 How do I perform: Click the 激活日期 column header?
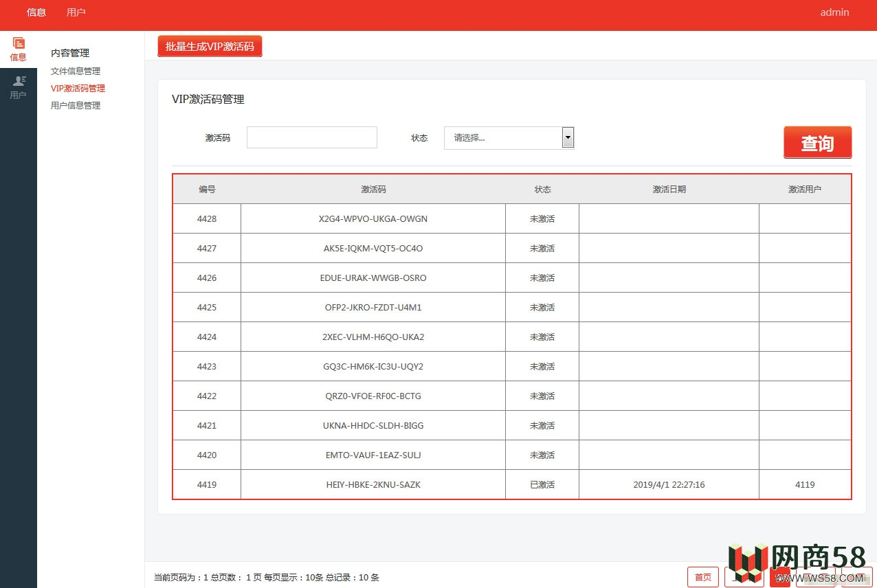pyautogui.click(x=669, y=190)
